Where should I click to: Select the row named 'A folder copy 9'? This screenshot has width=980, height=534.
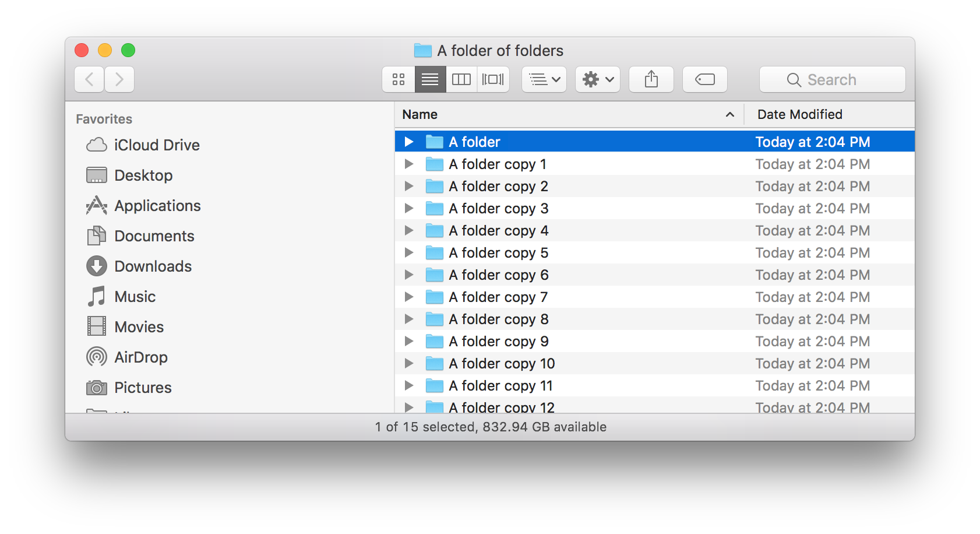click(655, 341)
